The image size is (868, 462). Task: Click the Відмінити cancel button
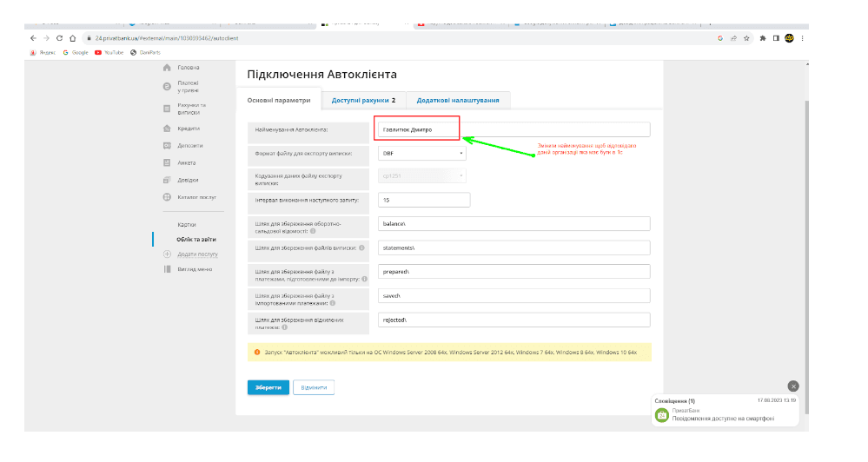(x=314, y=387)
